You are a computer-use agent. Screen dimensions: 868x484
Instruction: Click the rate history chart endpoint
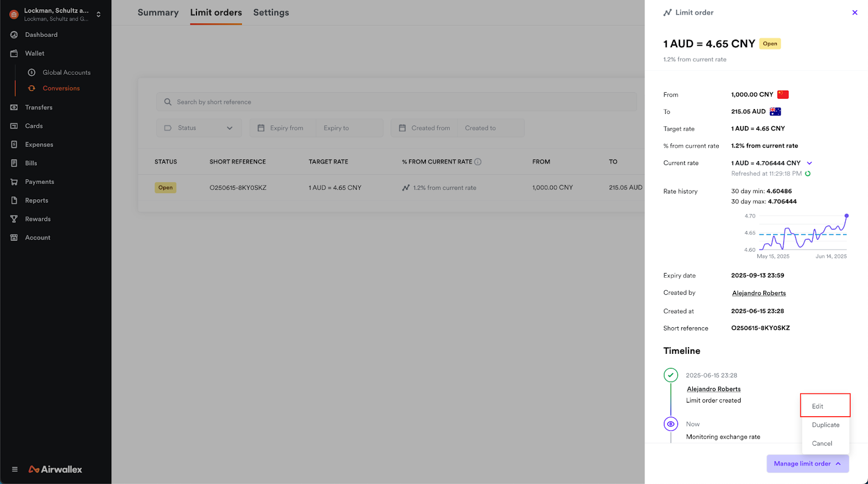846,216
